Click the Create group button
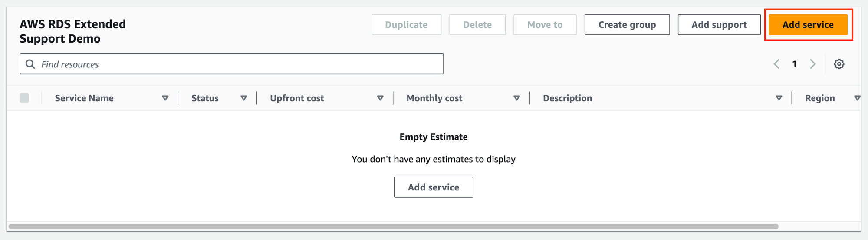 (x=627, y=25)
